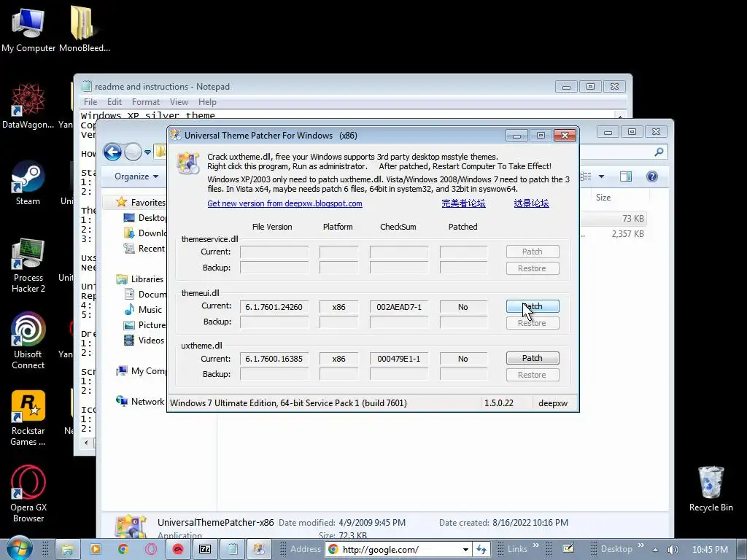Click the EA app taskbar icon

point(178,550)
